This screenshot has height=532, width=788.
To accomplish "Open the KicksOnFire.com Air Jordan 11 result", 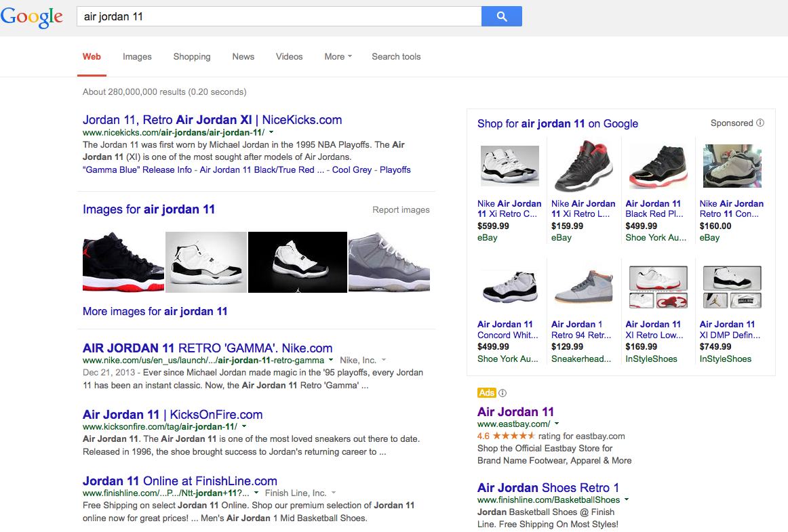I will pyautogui.click(x=172, y=415).
